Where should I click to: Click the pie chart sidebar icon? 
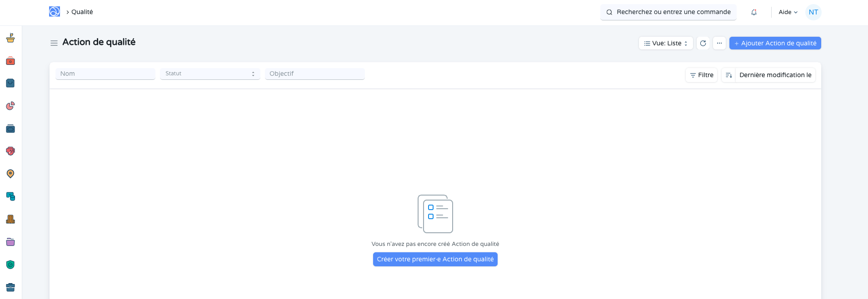10,106
